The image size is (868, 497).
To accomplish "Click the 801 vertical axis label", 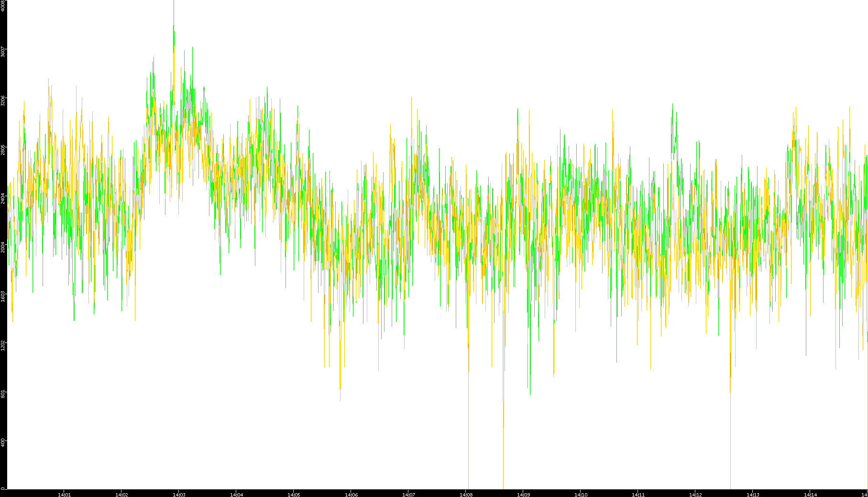I will [x=3, y=394].
